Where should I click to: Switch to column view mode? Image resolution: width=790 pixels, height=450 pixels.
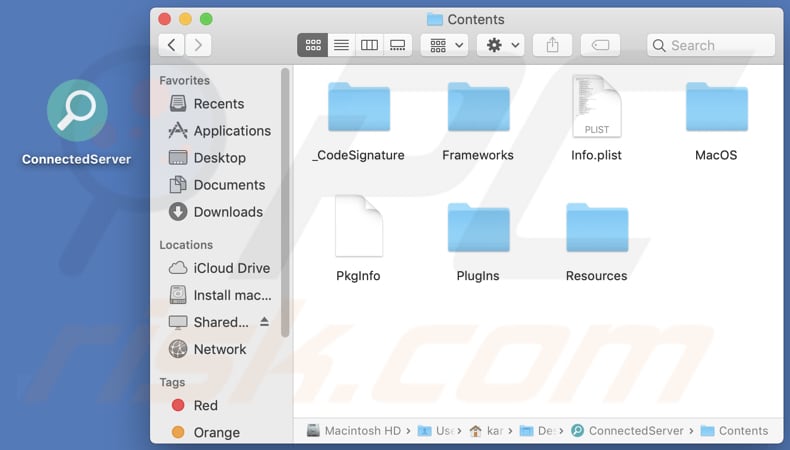coord(369,45)
